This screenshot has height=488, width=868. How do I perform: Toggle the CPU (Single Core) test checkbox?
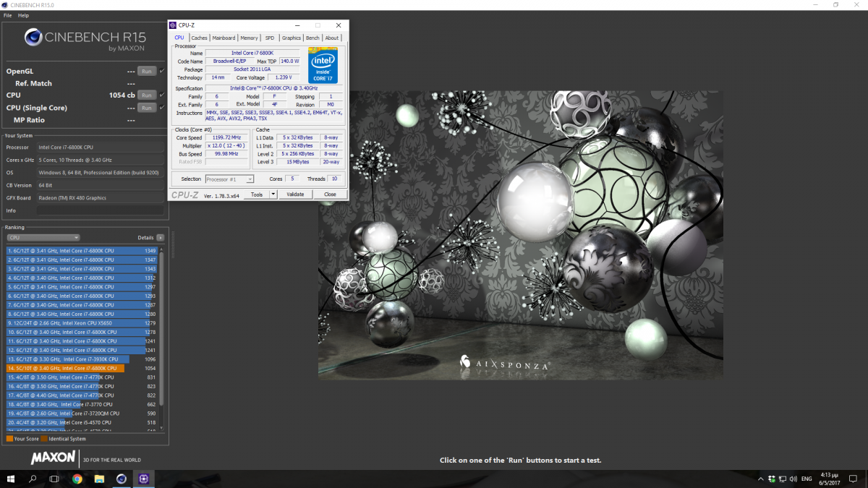point(162,108)
